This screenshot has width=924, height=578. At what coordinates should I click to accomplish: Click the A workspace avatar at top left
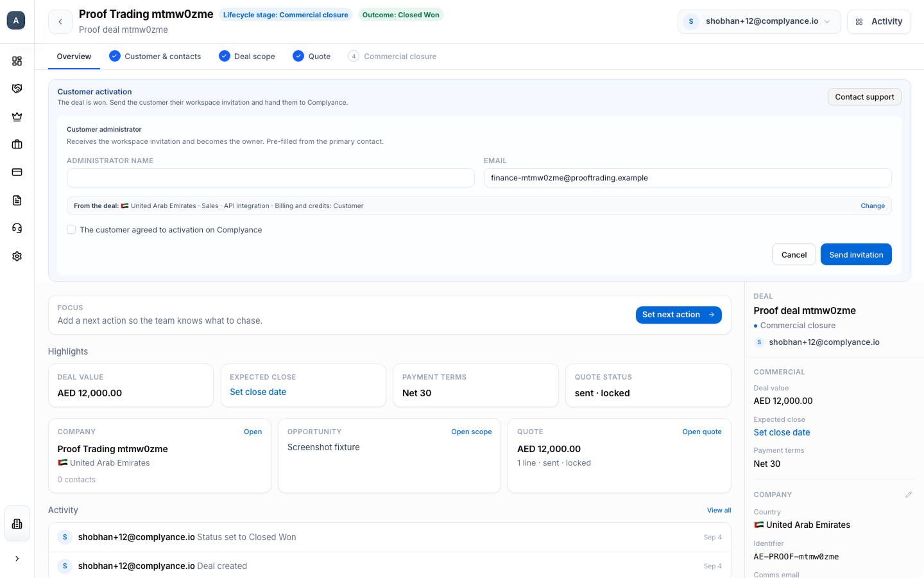(x=16, y=21)
